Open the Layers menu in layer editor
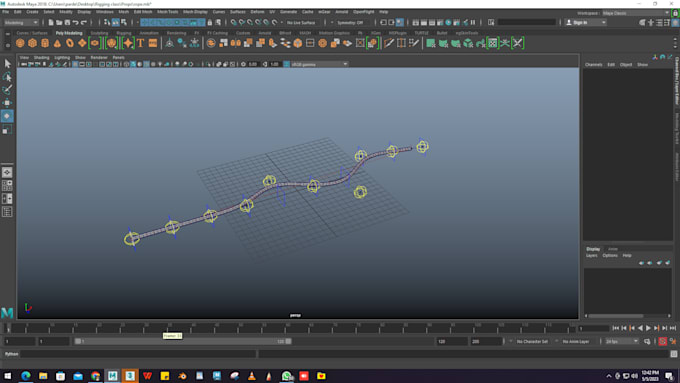The image size is (680, 383). (x=592, y=255)
